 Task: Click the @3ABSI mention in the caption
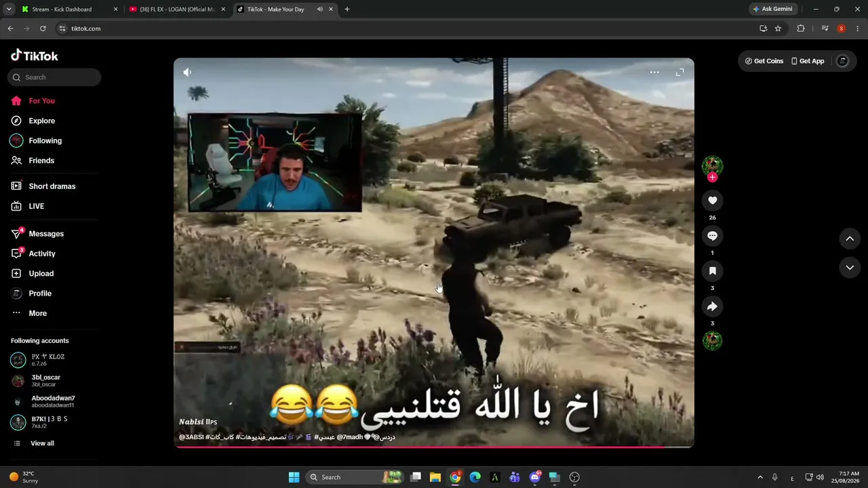tap(191, 437)
